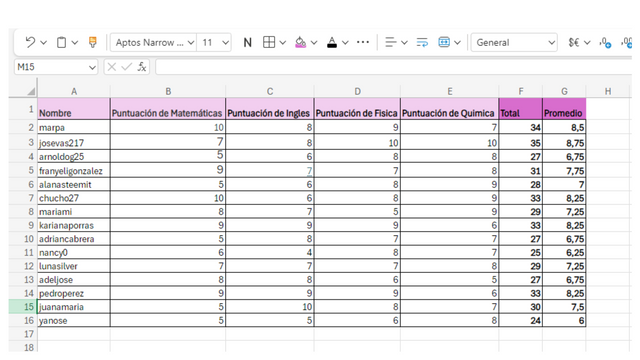640x360 pixels.
Task: Click the 'Puntuación de Fisica' header cell
Action: 357,109
